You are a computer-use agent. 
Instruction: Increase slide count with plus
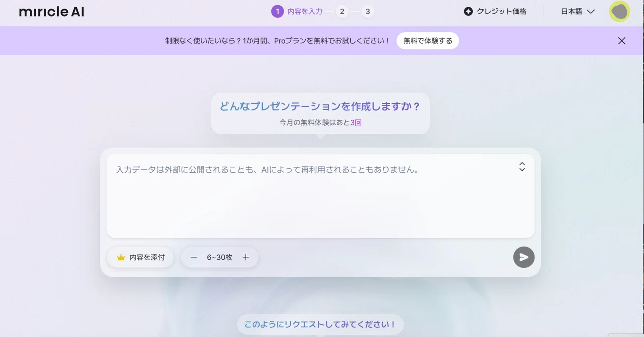(x=246, y=257)
